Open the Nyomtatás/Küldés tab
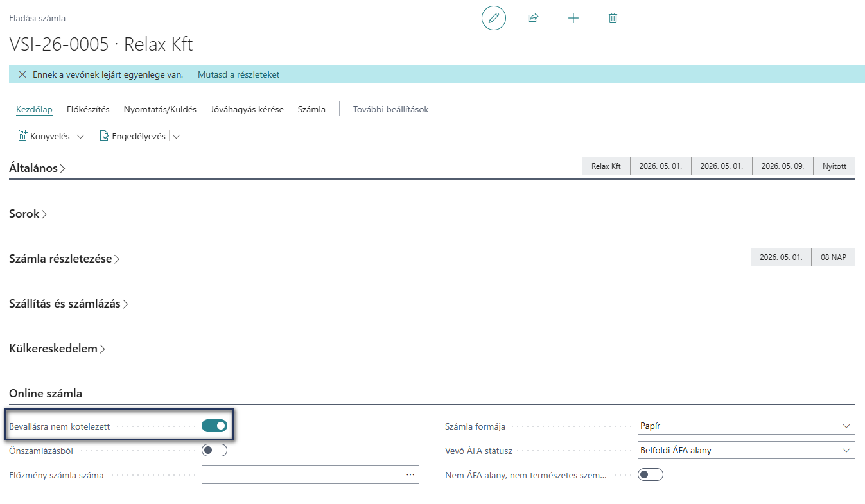 tap(160, 109)
